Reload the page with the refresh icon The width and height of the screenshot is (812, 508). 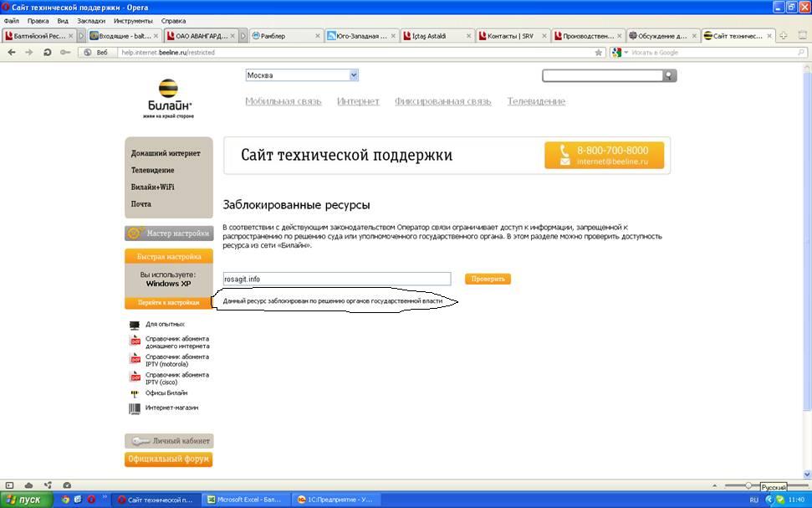point(47,53)
